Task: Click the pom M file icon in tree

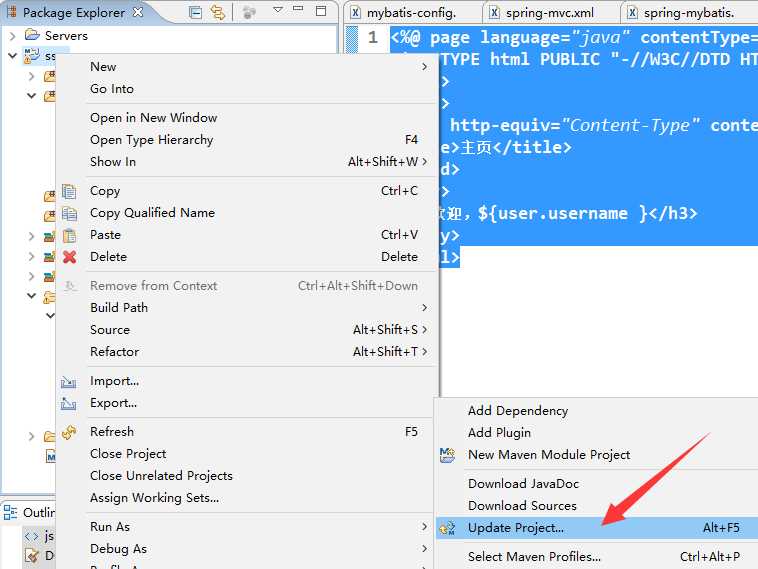Action: (51, 456)
